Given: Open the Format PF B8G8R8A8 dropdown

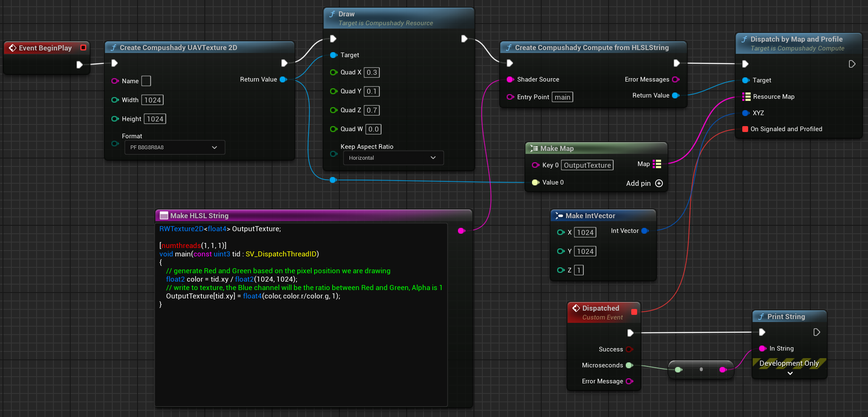Looking at the screenshot, I should (x=175, y=148).
